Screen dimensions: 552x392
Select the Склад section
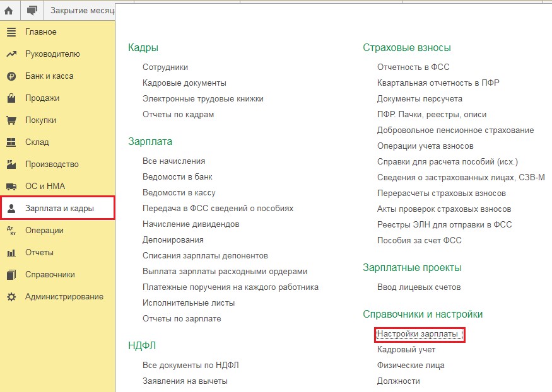click(x=37, y=142)
